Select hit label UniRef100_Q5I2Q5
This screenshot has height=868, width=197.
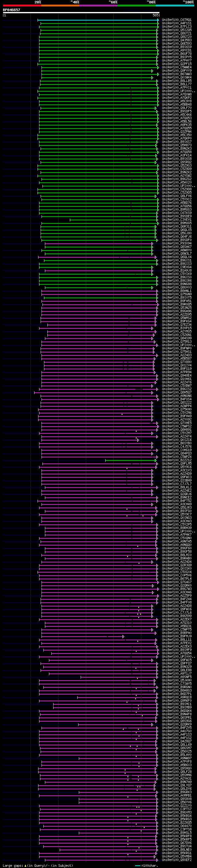177,30
